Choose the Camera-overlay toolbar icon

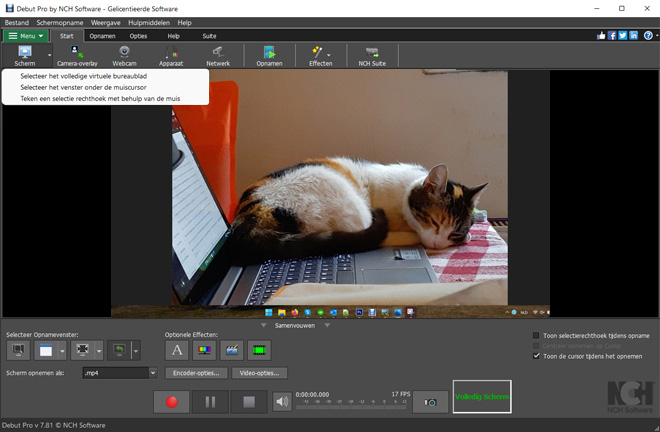click(x=77, y=56)
